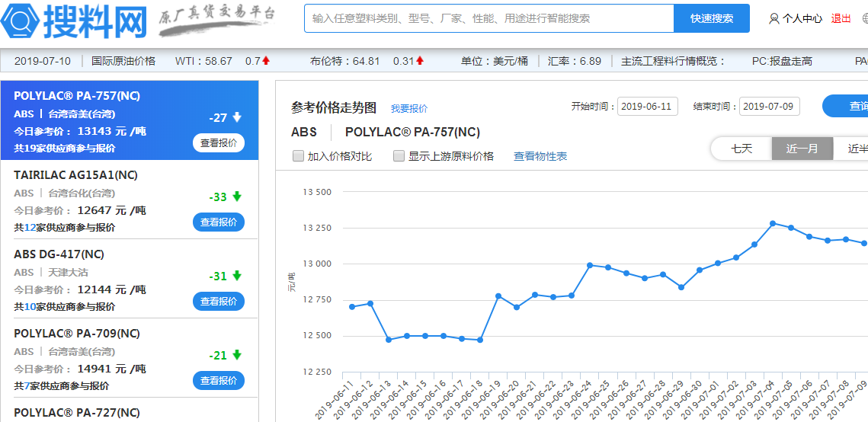Screen dimensions: 868x422
Task: Open the 开始时间 start date picker
Action: [x=647, y=107]
